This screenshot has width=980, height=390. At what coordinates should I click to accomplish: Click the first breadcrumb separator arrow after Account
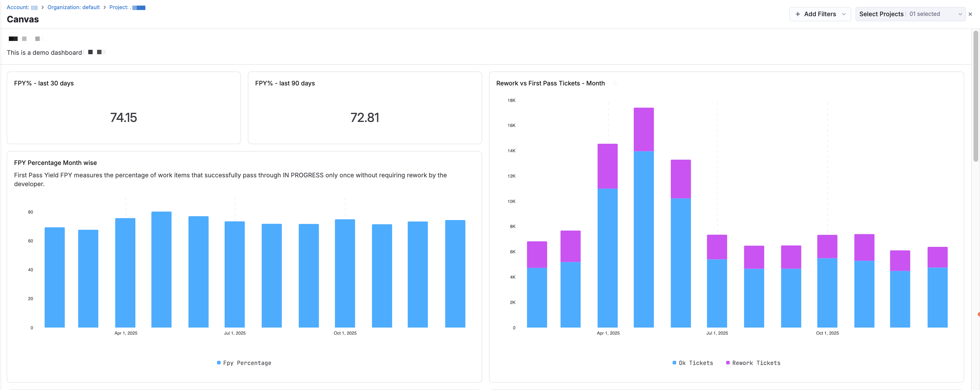pos(43,7)
